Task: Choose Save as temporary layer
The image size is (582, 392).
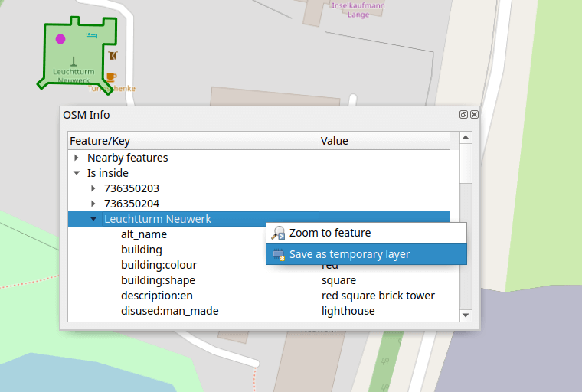Action: 349,254
